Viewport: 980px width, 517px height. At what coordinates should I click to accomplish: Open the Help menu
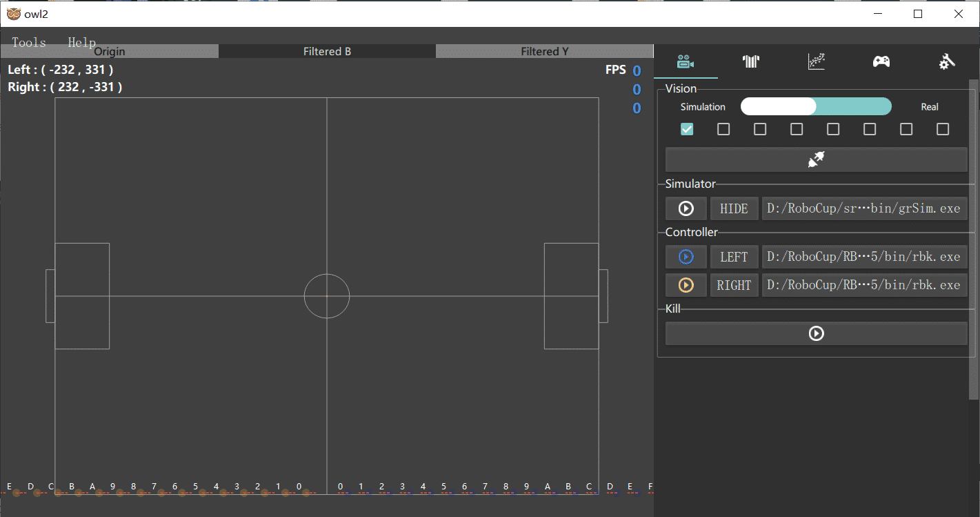click(x=81, y=42)
